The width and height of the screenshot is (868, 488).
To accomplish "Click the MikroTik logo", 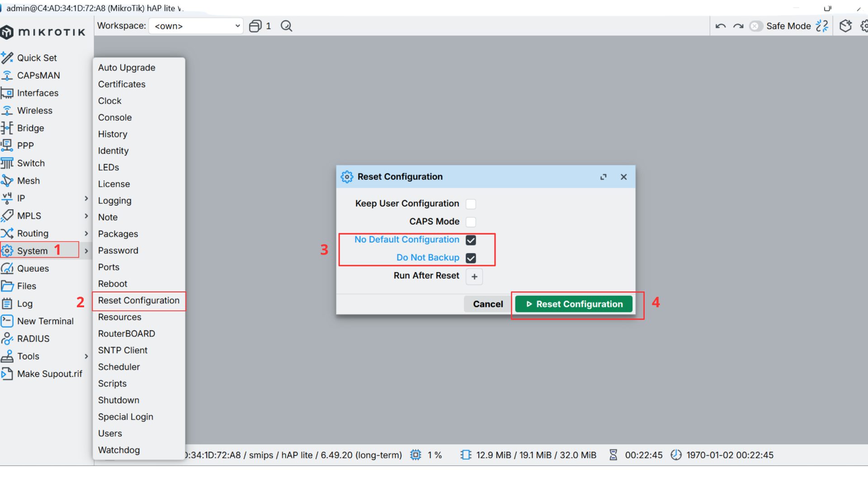I will tap(43, 32).
